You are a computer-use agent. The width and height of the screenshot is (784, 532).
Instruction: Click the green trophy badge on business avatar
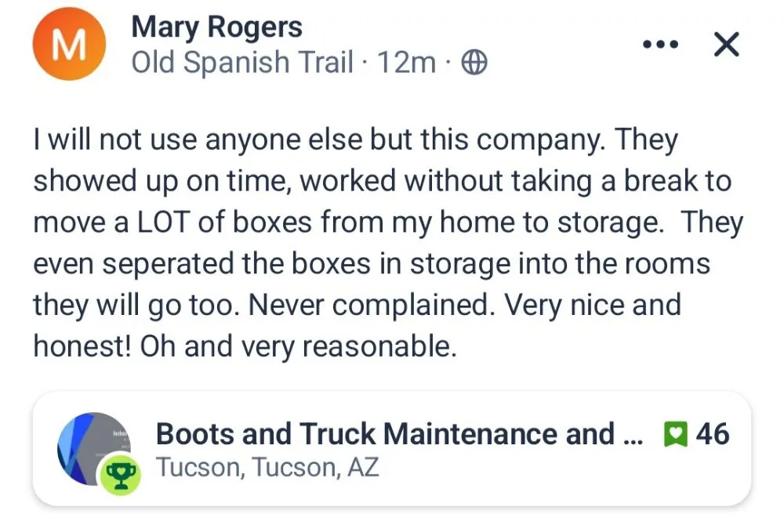[x=119, y=469]
